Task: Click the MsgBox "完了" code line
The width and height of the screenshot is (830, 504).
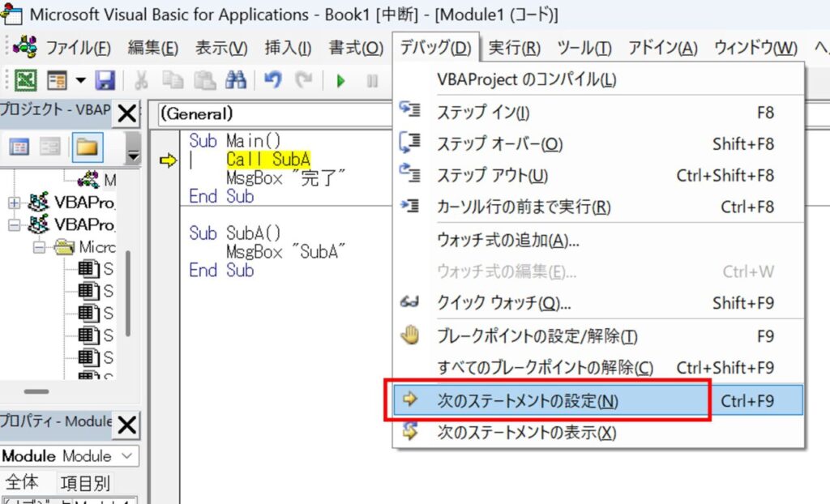Action: pyautogui.click(x=286, y=178)
